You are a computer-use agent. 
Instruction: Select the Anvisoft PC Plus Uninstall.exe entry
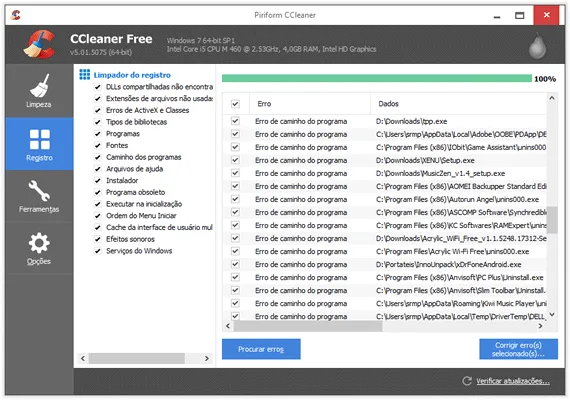(x=459, y=277)
